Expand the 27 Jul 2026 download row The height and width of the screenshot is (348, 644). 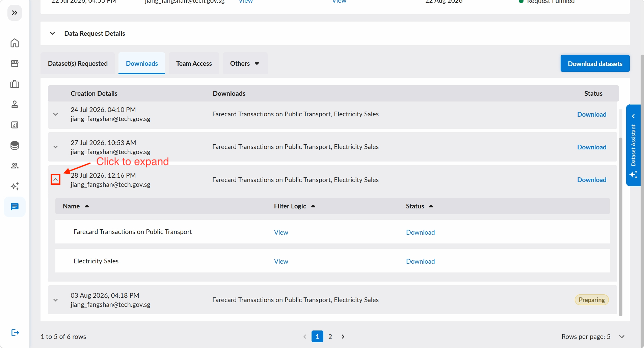pyautogui.click(x=56, y=147)
